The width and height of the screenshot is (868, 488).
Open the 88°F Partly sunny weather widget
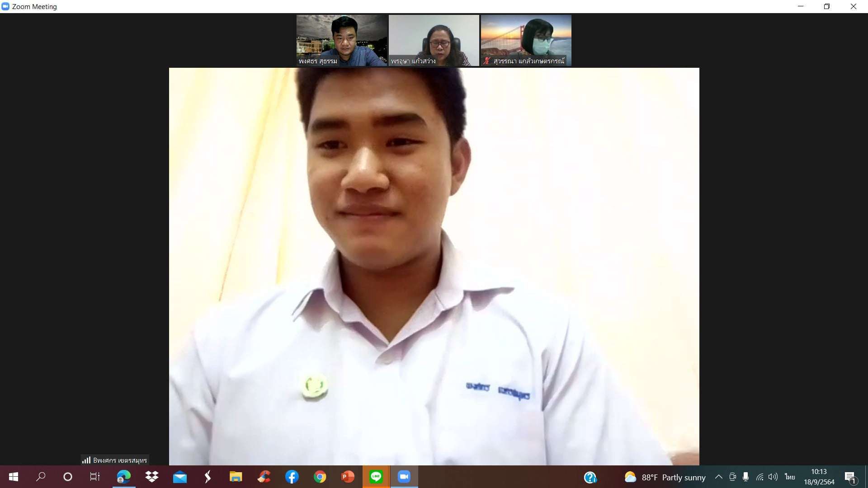point(665,477)
